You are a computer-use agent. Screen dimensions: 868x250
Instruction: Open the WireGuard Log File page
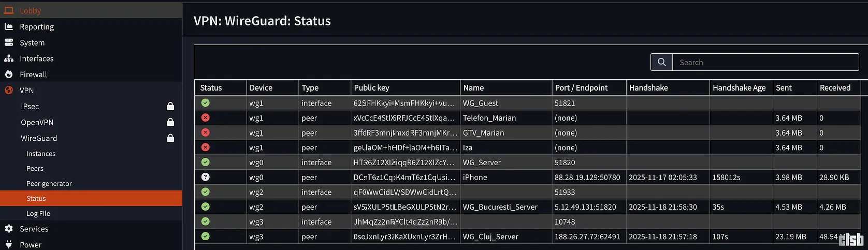38,214
